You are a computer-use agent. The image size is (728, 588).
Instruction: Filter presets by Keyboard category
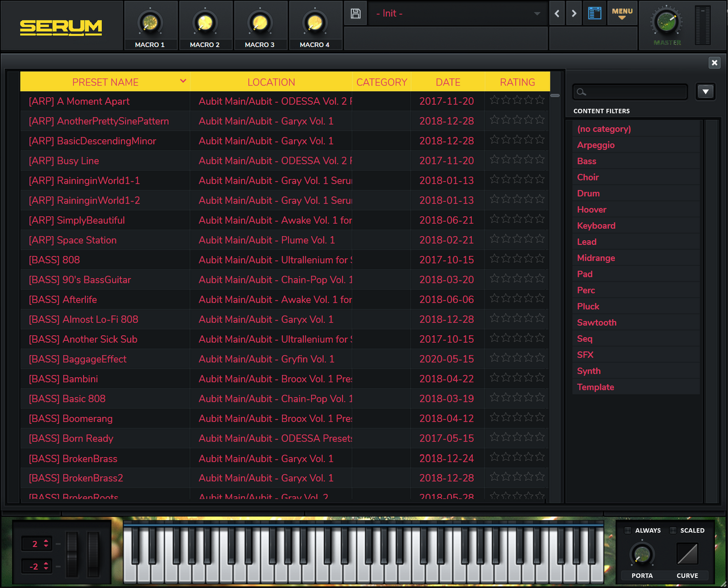click(636, 226)
